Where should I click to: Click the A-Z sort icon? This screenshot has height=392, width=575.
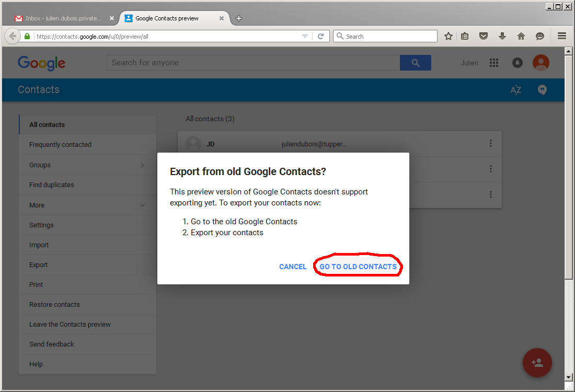(x=516, y=90)
